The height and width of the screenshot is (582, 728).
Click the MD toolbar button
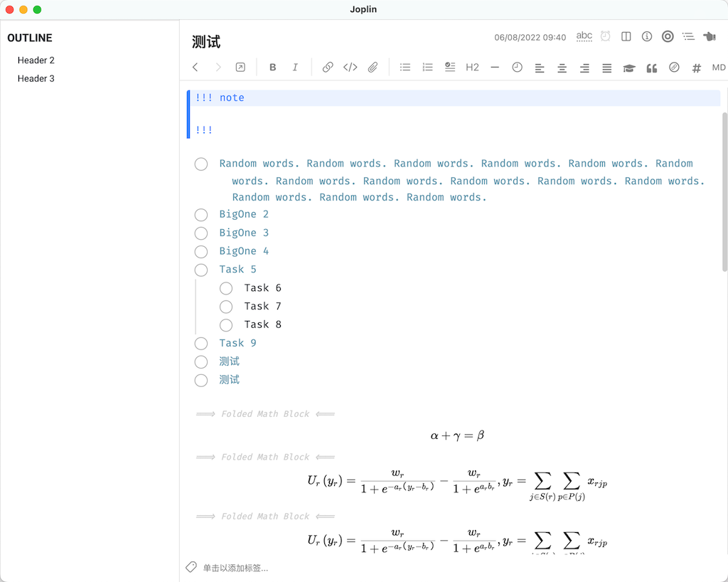click(x=719, y=68)
